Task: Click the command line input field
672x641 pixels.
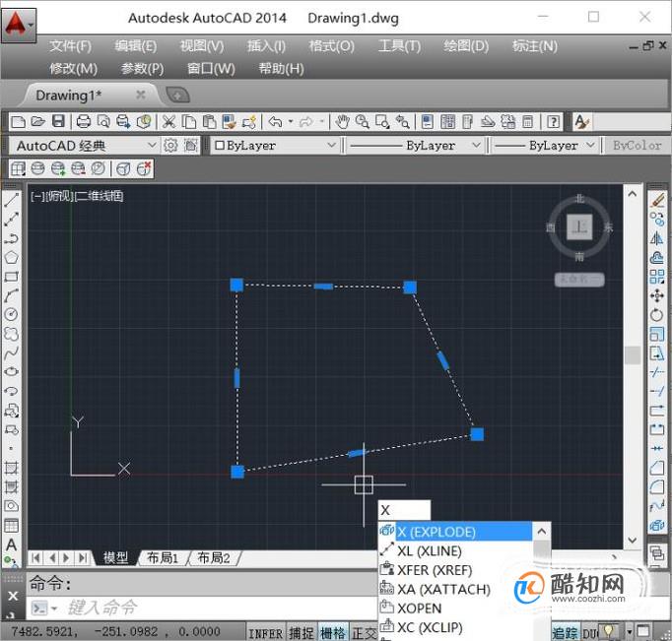Action: tap(219, 609)
